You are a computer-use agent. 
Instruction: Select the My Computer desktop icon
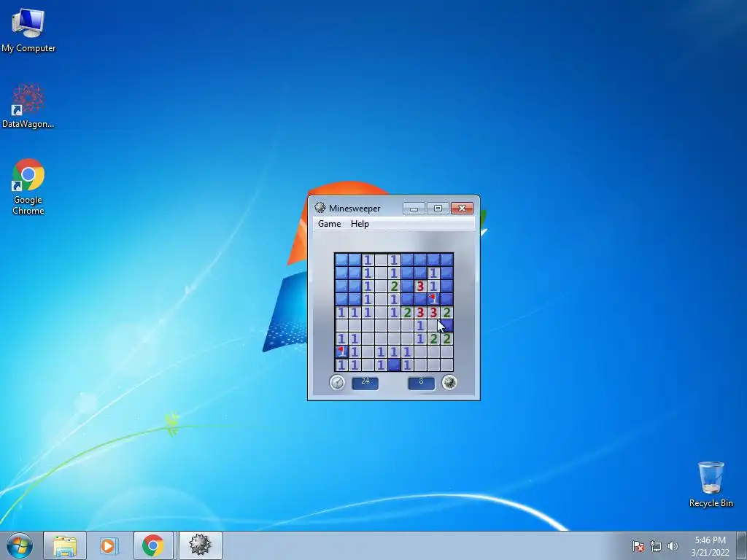(x=28, y=30)
